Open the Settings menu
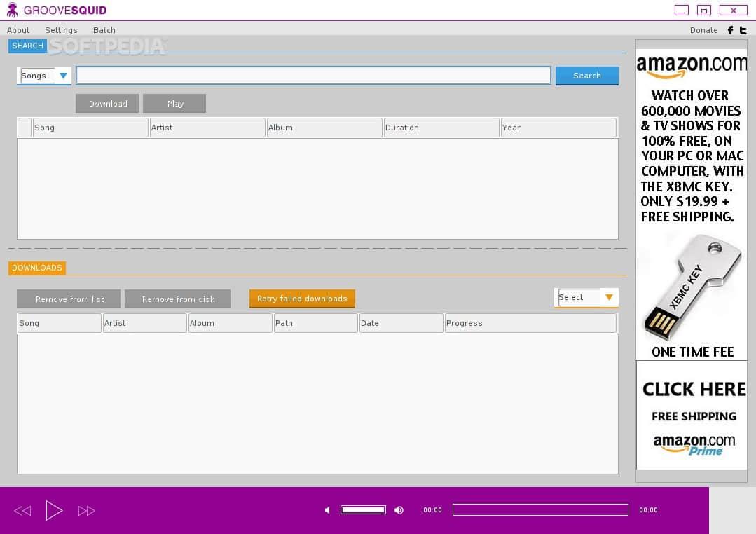 coord(61,30)
